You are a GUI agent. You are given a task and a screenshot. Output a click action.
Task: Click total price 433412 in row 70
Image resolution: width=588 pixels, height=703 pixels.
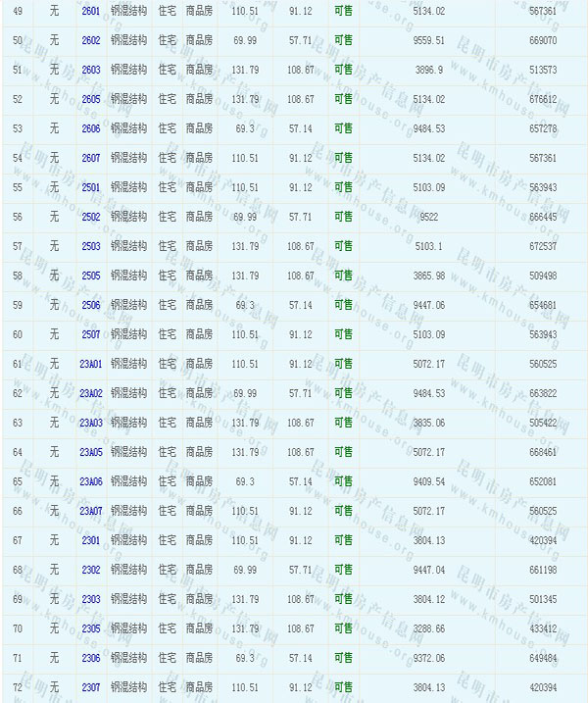[x=541, y=628]
